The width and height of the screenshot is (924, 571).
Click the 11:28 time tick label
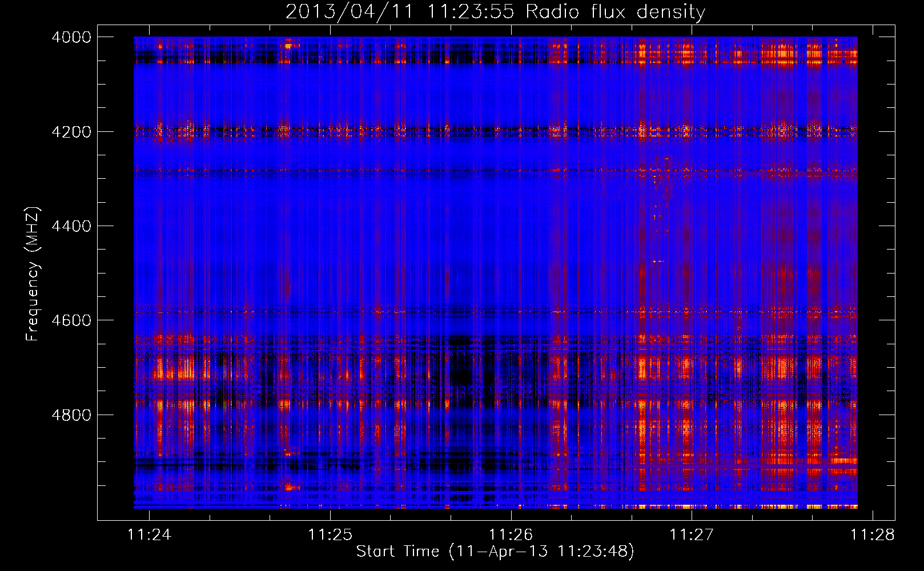click(872, 534)
